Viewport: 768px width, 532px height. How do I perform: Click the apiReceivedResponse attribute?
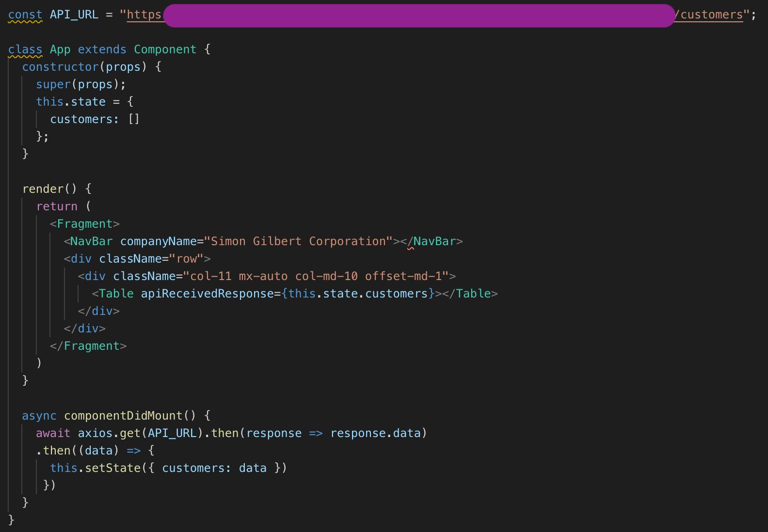coord(207,294)
